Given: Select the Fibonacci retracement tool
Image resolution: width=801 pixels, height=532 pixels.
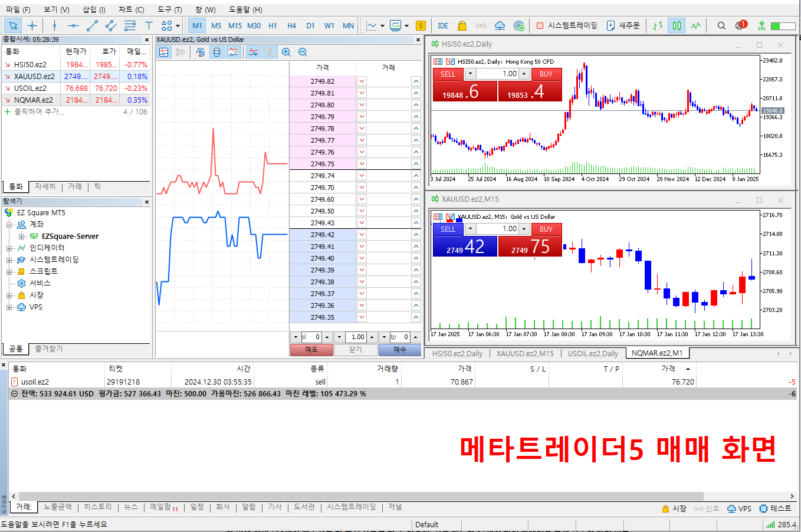Looking at the screenshot, I should [x=130, y=25].
